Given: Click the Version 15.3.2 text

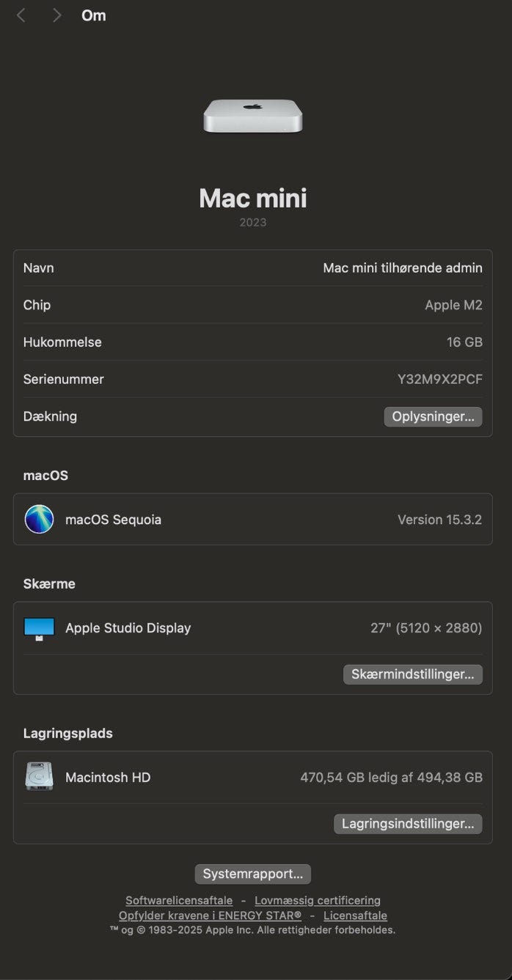Looking at the screenshot, I should [x=439, y=520].
